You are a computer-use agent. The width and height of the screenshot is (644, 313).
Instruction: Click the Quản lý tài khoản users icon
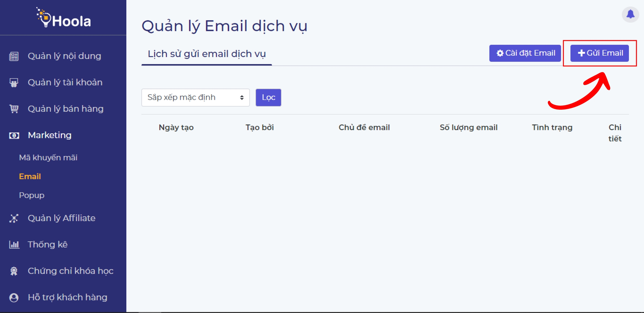[14, 83]
